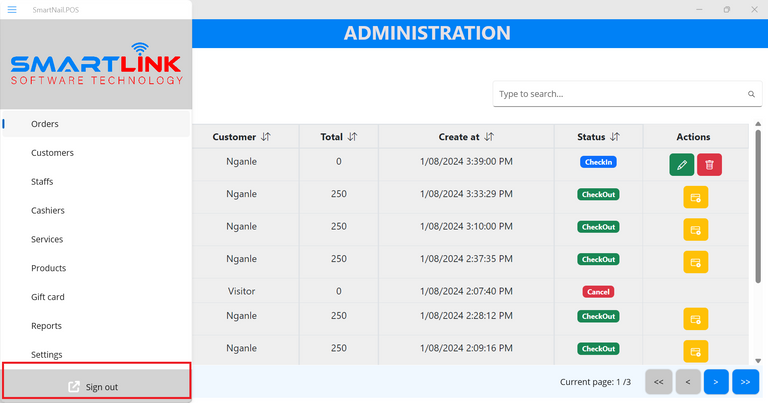
Task: Click the hamburger menu icon
Action: [12, 9]
